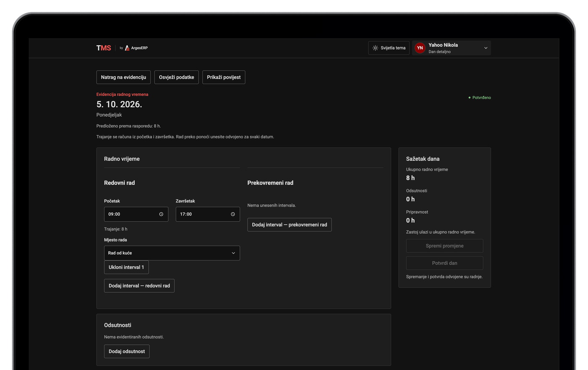The image size is (588, 370).
Task: Click the Trajanje: 8 h text
Action: pos(115,229)
